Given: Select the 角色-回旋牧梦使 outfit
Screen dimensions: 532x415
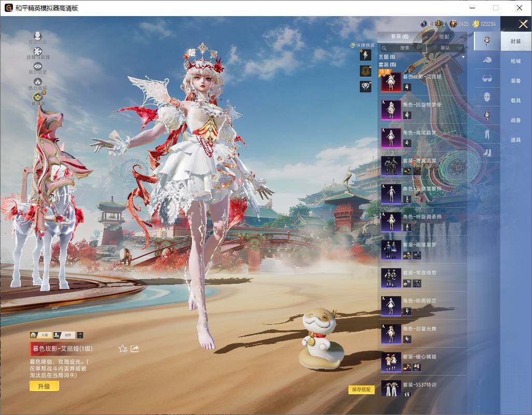Looking at the screenshot, I should pyautogui.click(x=422, y=109).
